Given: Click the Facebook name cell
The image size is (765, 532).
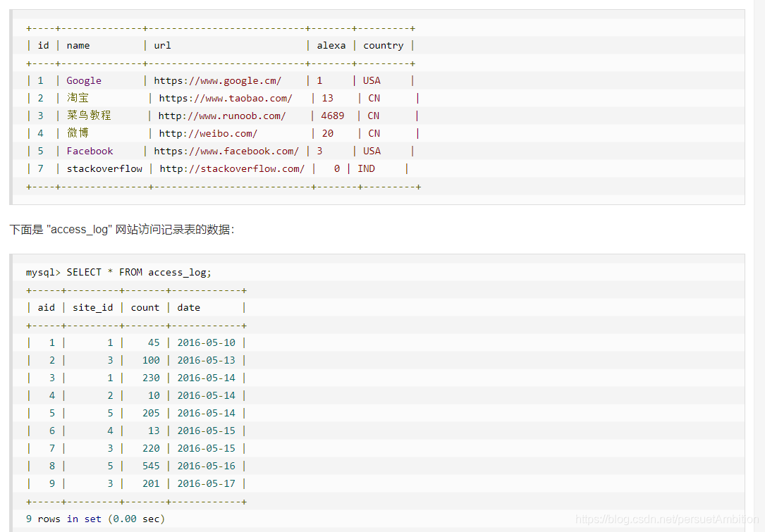Looking at the screenshot, I should tap(90, 151).
